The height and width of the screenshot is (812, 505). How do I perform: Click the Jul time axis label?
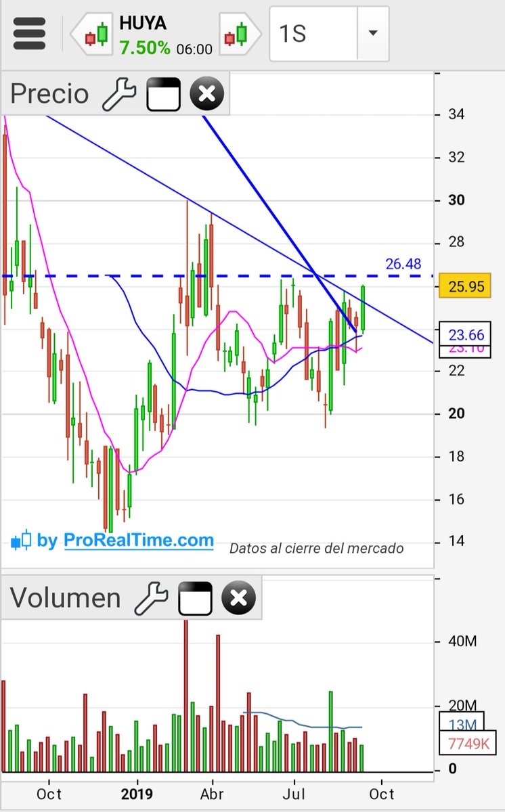tap(294, 793)
